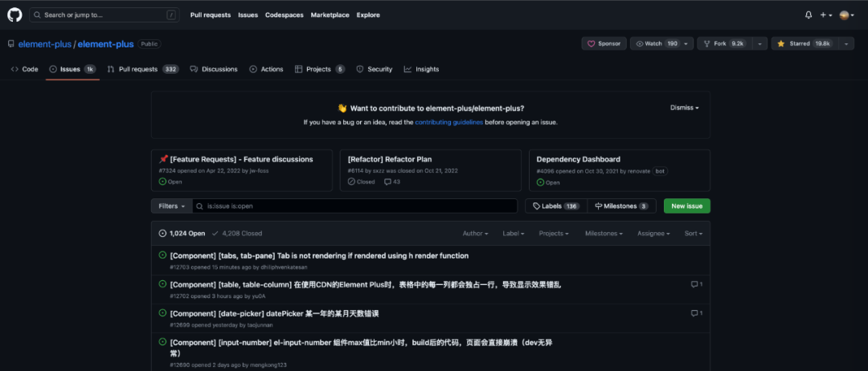
Task: Open pinned Feature Requests discussion issue
Action: pos(241,159)
